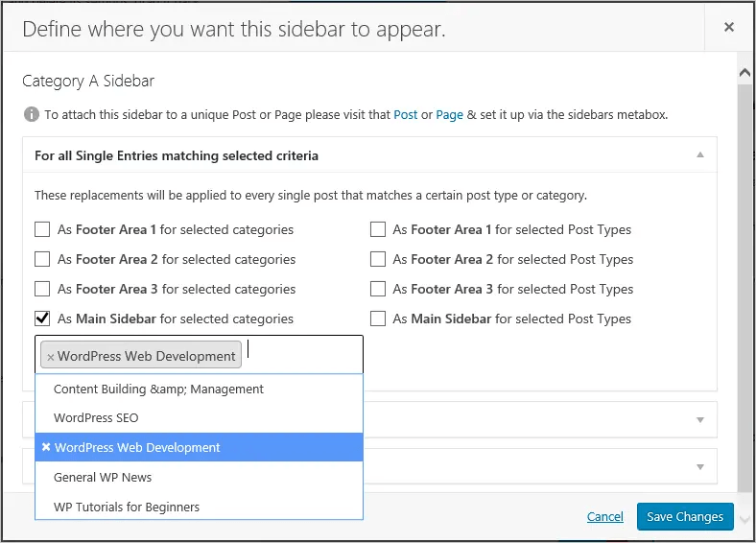Expand the second collapsed section arrow
Viewport: 756px width, 543px height.
(x=700, y=420)
